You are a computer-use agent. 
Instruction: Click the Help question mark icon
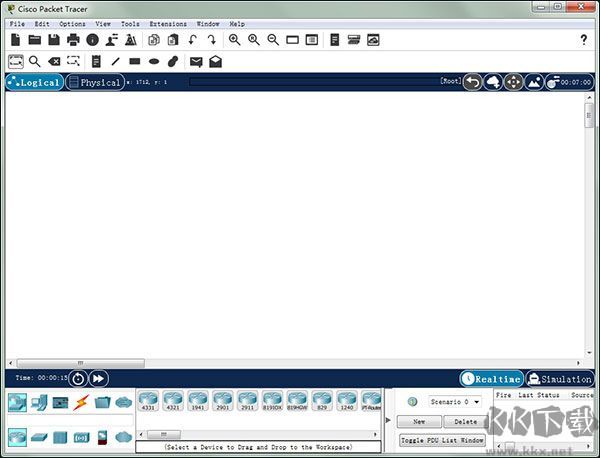[584, 40]
